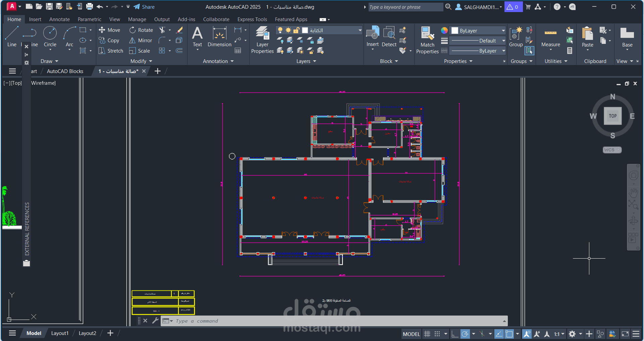Click the Rotate tool
The width and height of the screenshot is (644, 341).
click(141, 30)
